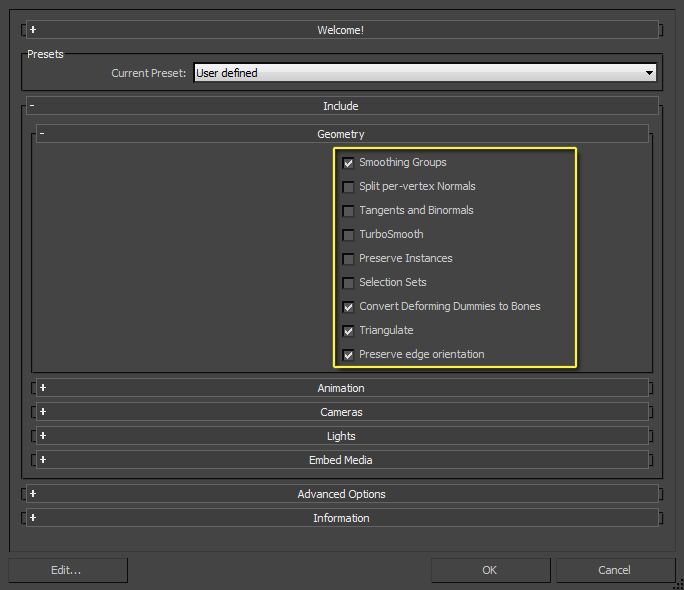Click the Edit... button

67,570
